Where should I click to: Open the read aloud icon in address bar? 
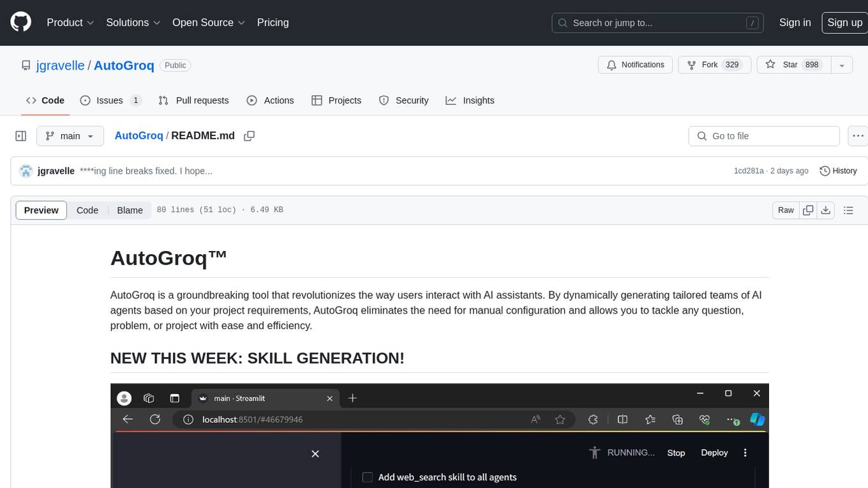pyautogui.click(x=535, y=420)
